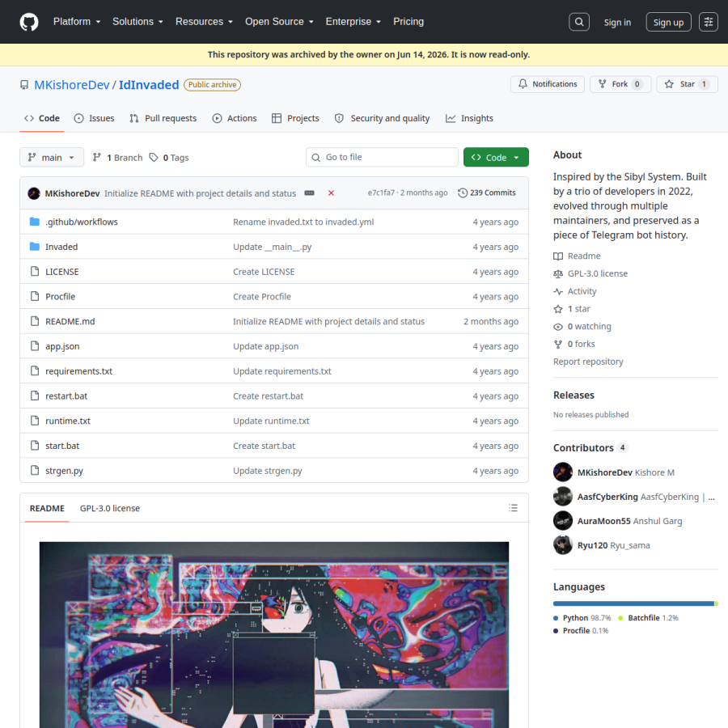
Task: Open the green Code dropdown button
Action: point(496,158)
